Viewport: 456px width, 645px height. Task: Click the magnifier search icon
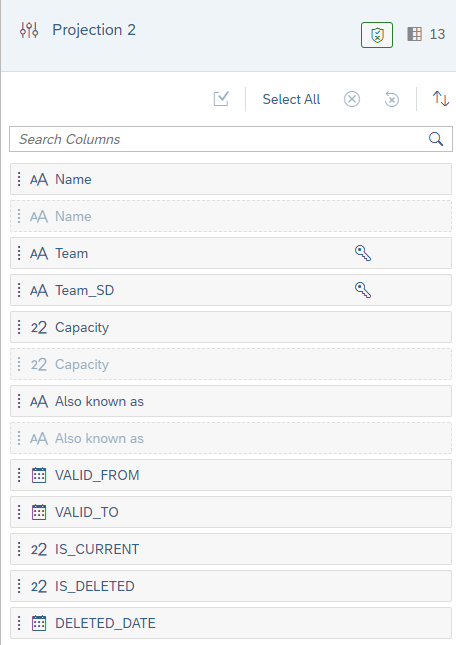coord(436,139)
